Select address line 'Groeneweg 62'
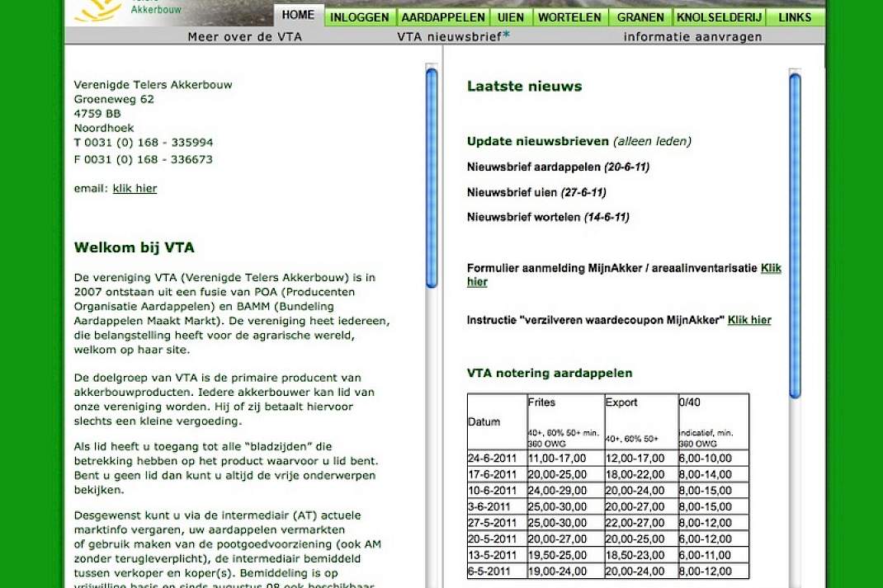 [114, 99]
